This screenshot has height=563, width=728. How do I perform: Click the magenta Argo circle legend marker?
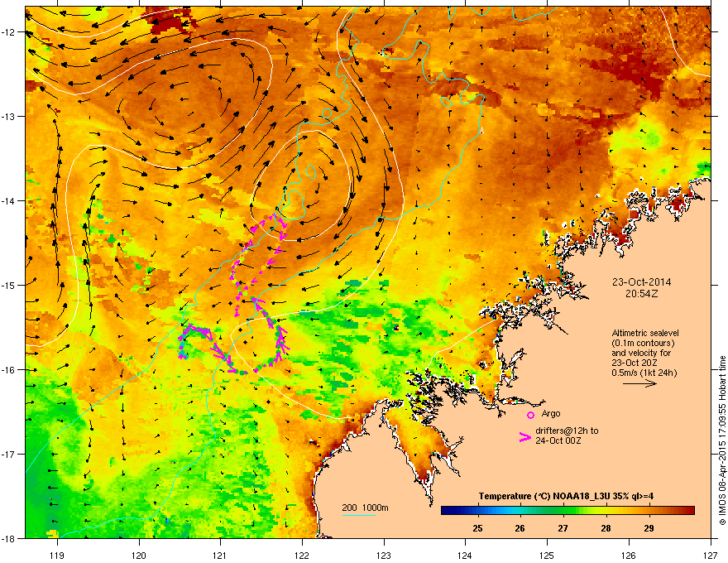click(x=530, y=415)
